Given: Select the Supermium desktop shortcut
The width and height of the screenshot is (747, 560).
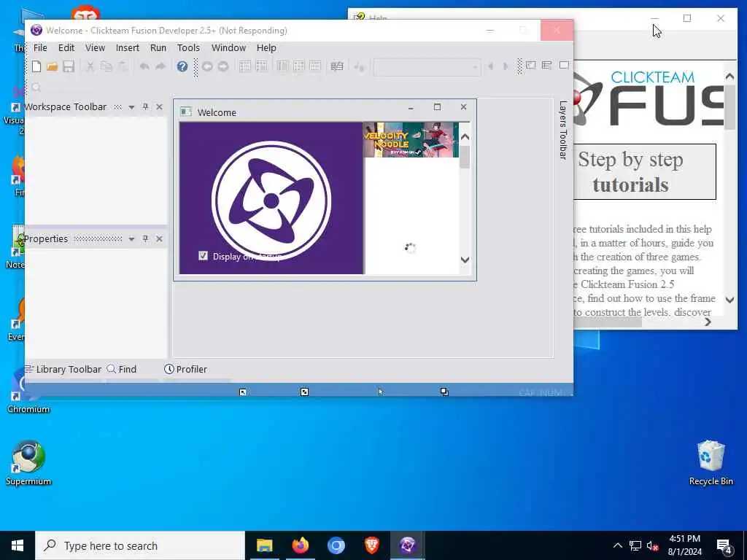Looking at the screenshot, I should [28, 463].
